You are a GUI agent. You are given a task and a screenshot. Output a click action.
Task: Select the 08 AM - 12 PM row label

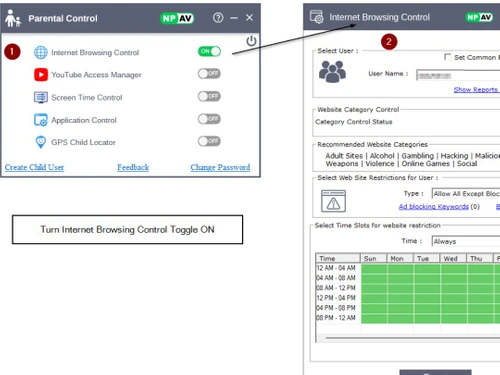click(336, 288)
